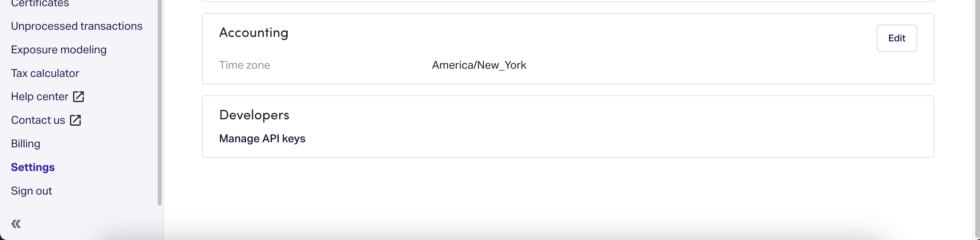Navigate to Exposure modeling
This screenshot has height=240, width=980.
click(x=58, y=50)
